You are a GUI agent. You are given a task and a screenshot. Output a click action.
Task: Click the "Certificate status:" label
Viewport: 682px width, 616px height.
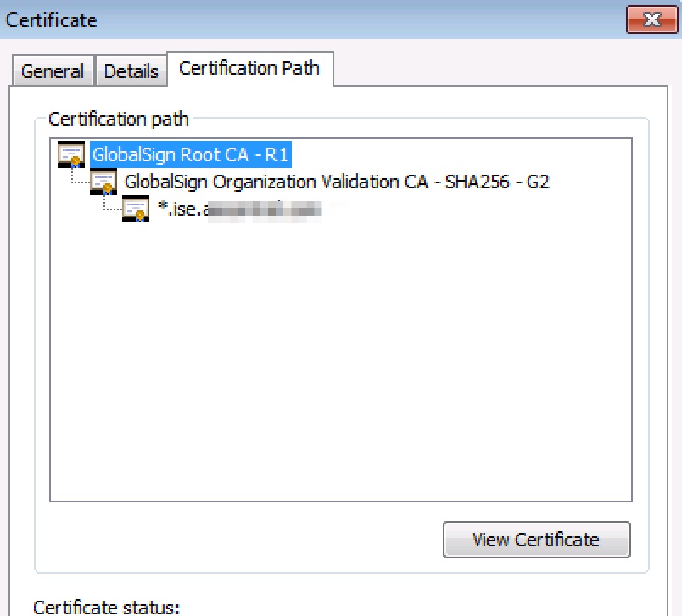(x=107, y=607)
